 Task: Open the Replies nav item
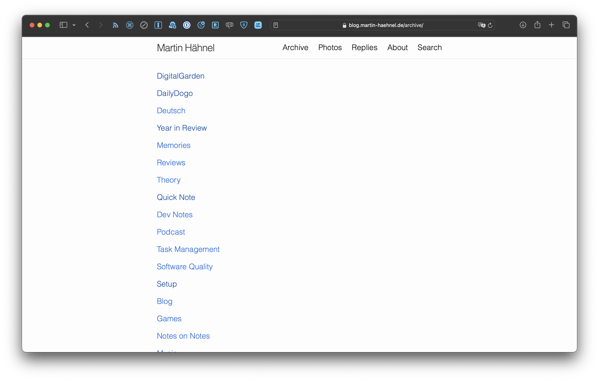[x=364, y=47]
